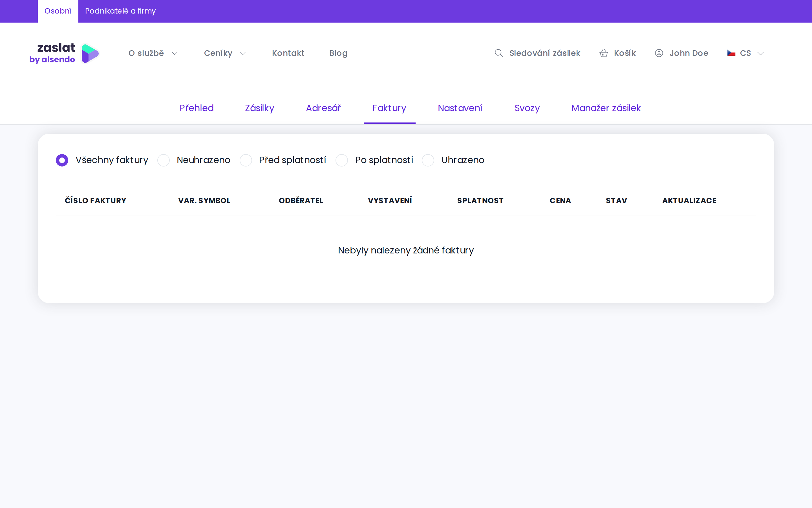Click the user profile avatar icon

click(x=659, y=53)
